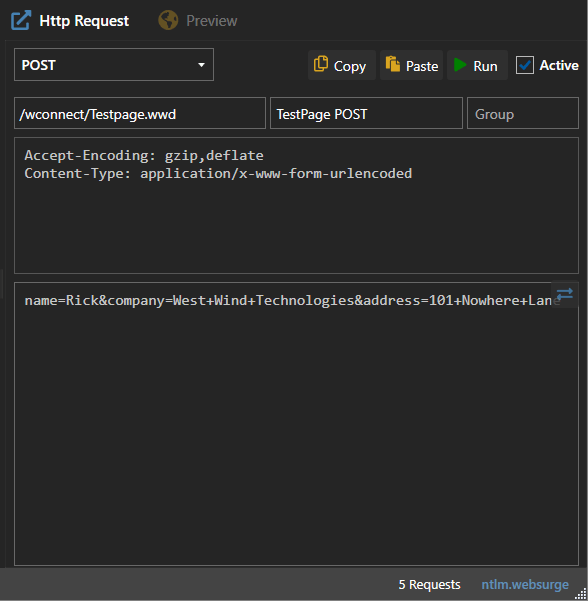Click the green Run play arrow

pos(460,65)
